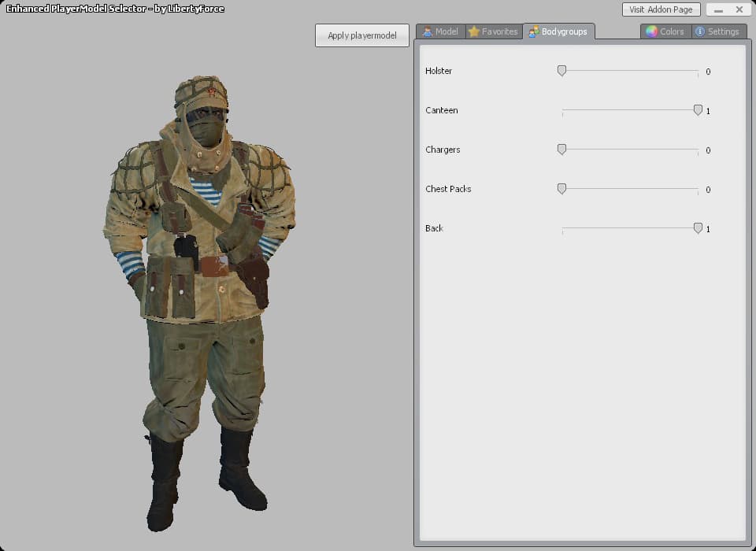
Task: Click the Canteen slider handle
Action: (x=698, y=110)
